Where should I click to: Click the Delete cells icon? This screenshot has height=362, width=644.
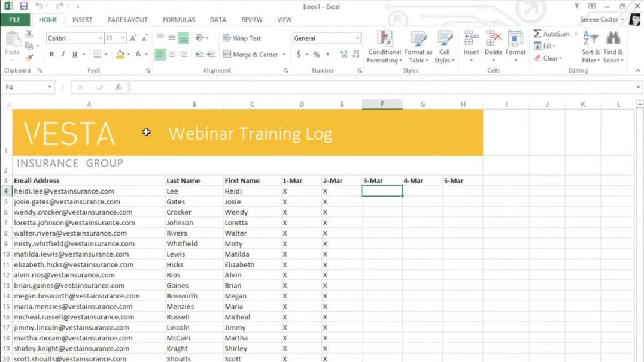[x=493, y=39]
